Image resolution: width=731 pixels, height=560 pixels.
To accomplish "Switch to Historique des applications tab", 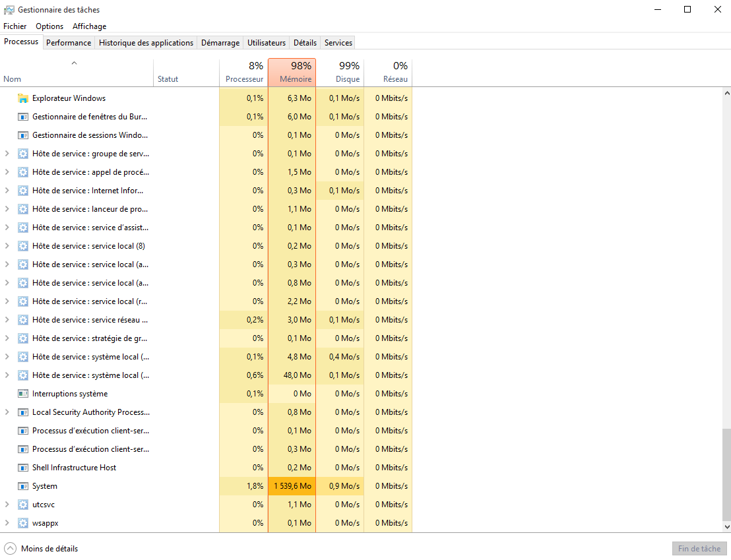I will 146,42.
